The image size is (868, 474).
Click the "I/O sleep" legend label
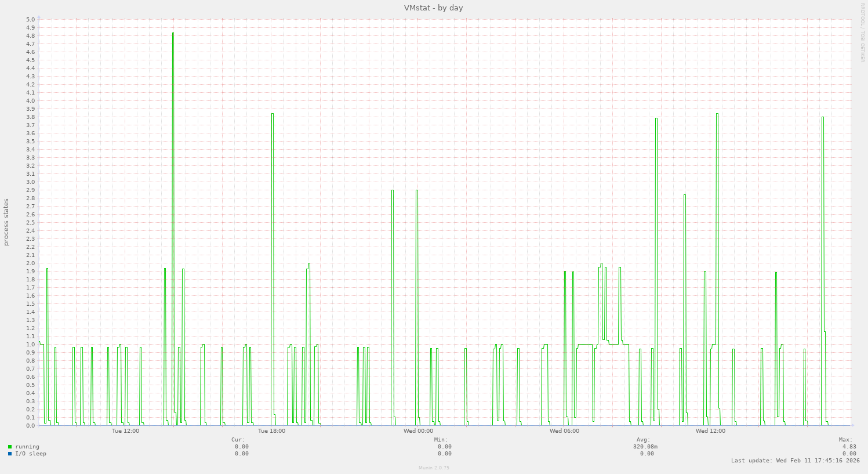pyautogui.click(x=31, y=454)
